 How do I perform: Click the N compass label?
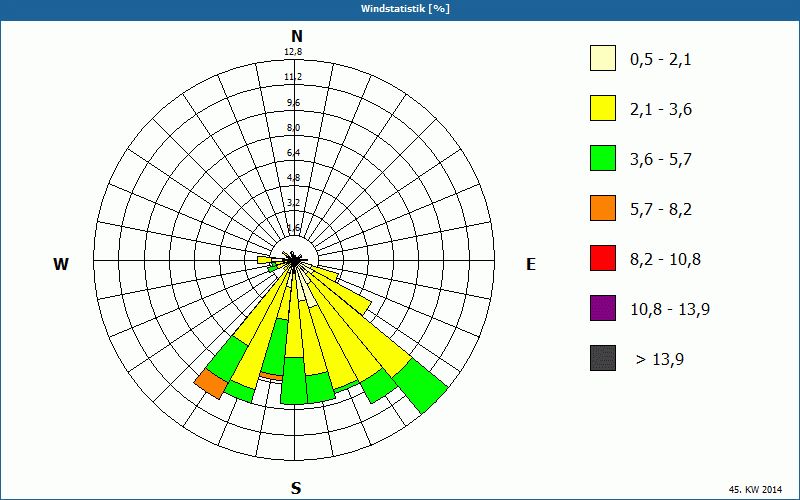pos(296,36)
